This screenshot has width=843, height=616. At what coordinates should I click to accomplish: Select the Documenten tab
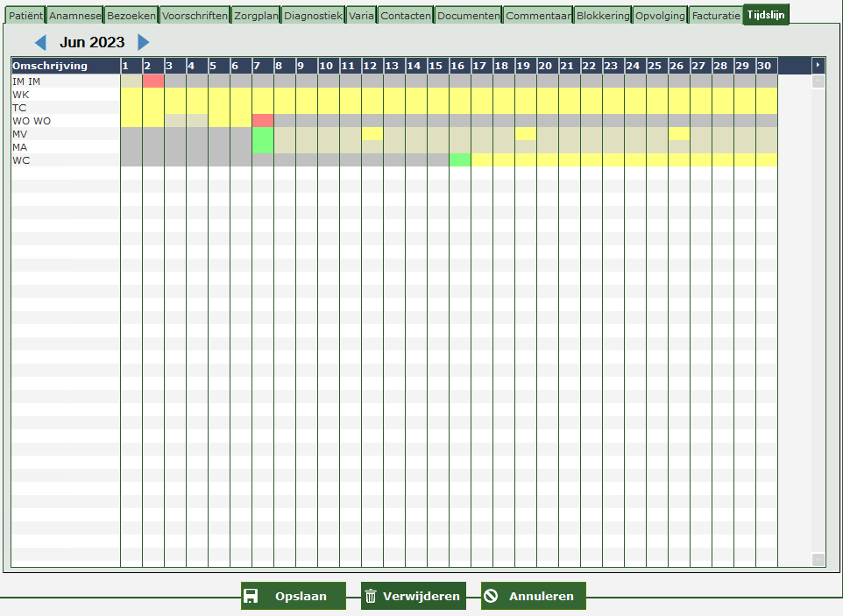coord(468,16)
